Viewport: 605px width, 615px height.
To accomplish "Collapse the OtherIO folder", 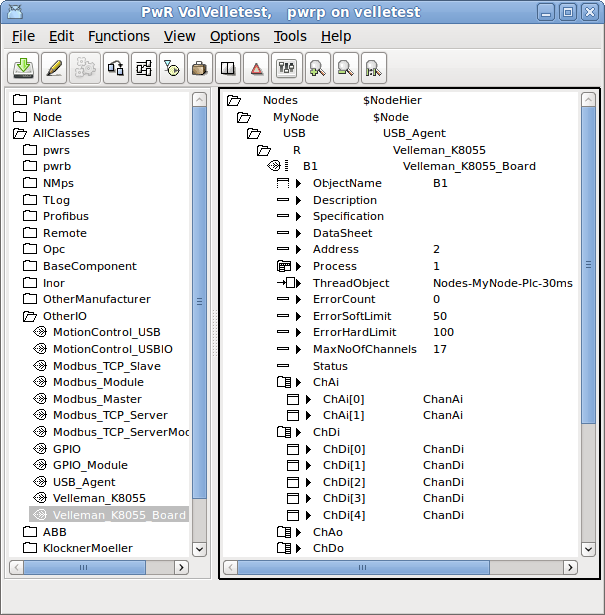I will pos(30,316).
